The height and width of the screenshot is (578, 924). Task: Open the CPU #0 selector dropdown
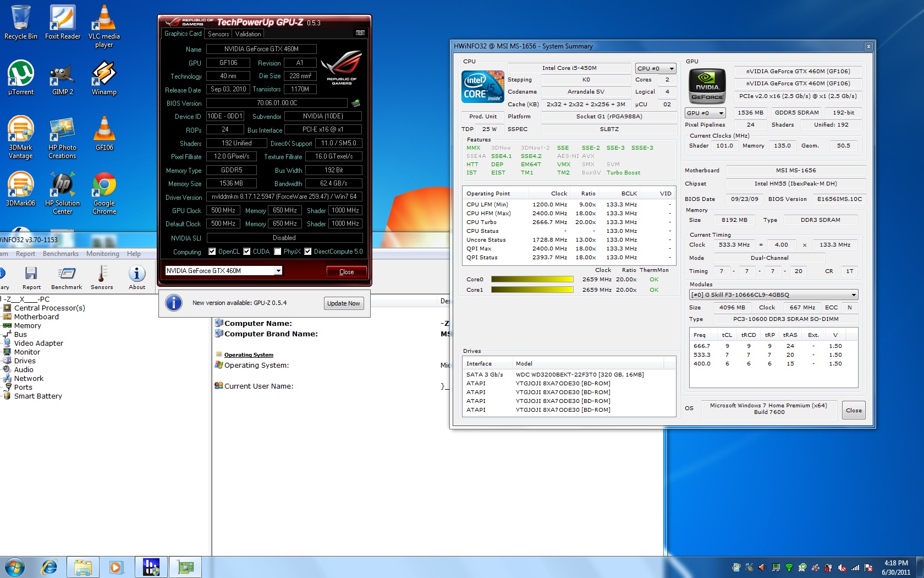656,69
